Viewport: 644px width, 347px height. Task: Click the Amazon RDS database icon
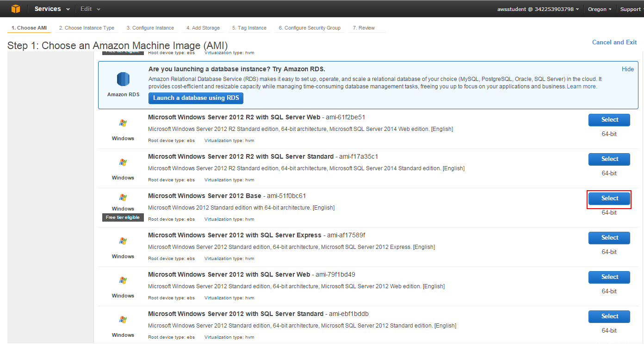click(x=123, y=80)
